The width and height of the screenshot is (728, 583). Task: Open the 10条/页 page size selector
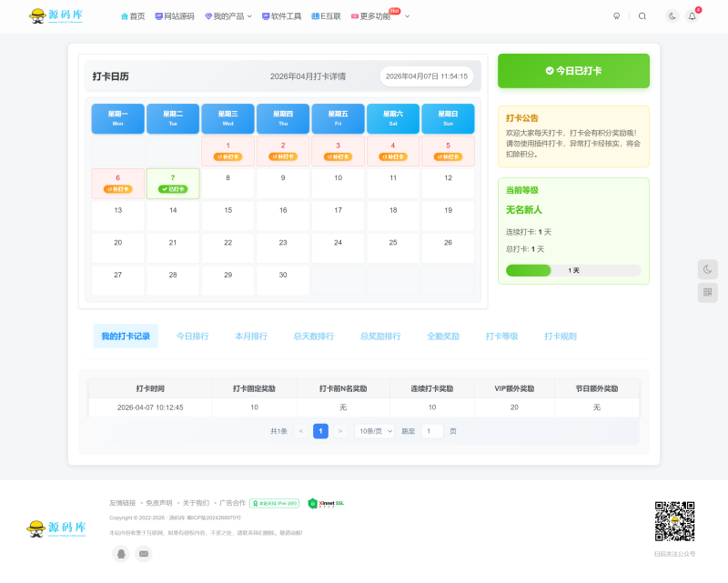coord(373,430)
